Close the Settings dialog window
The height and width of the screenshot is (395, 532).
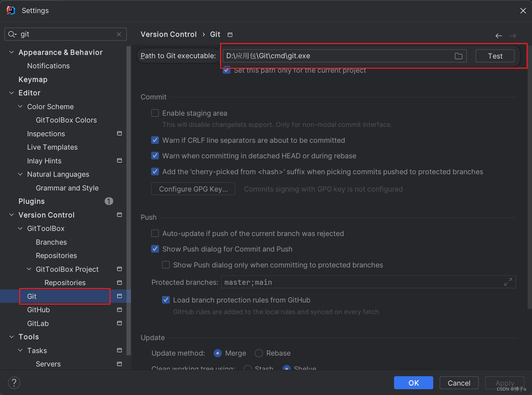click(523, 10)
